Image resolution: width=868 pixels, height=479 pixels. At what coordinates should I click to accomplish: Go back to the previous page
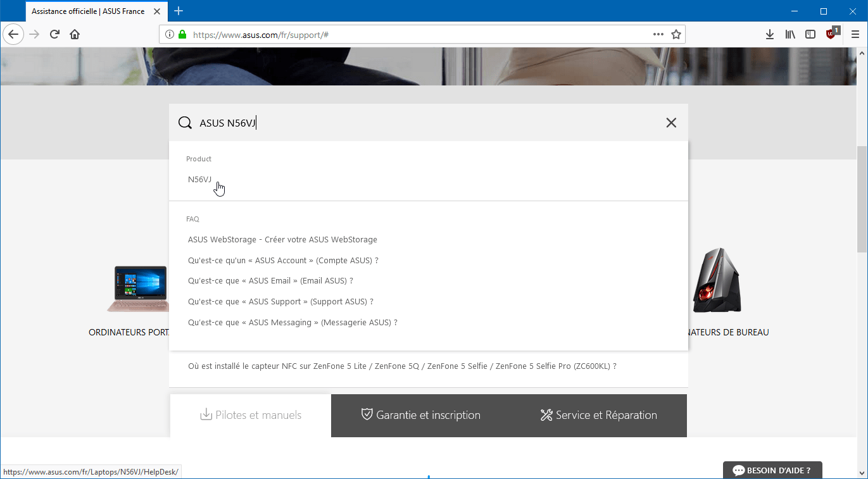click(14, 34)
